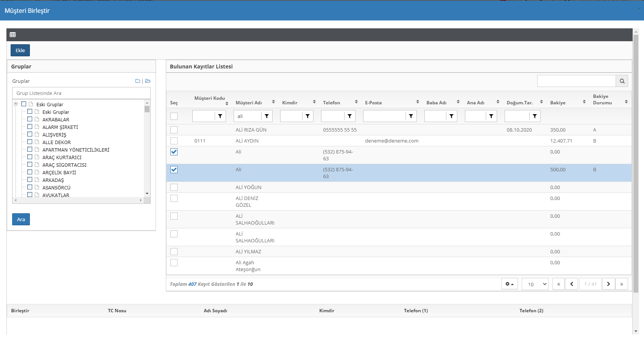This screenshot has width=644, height=338.
Task: Click the Ara button under groups
Action: coord(21,220)
